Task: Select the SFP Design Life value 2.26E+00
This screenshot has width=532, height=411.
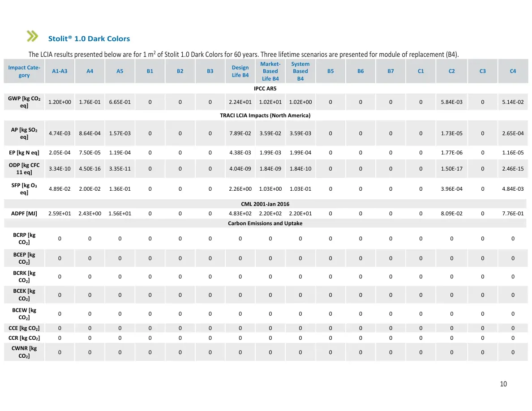Action: pos(240,189)
